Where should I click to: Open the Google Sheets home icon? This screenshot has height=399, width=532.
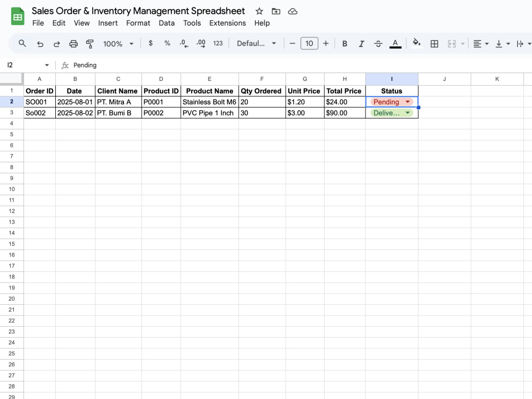[18, 16]
